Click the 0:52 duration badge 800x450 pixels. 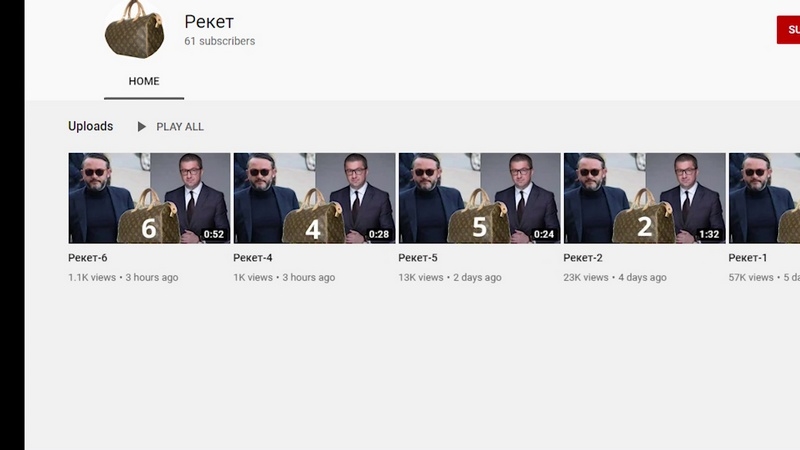click(x=214, y=234)
